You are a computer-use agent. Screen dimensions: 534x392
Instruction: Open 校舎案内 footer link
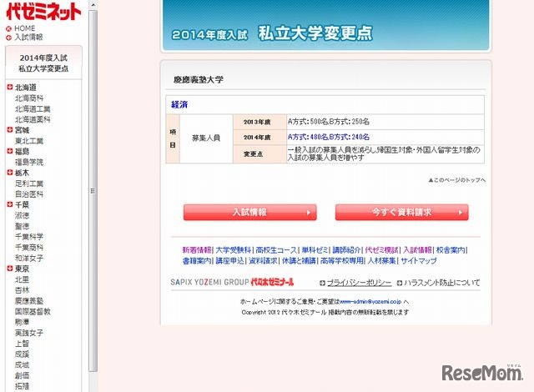click(x=451, y=250)
